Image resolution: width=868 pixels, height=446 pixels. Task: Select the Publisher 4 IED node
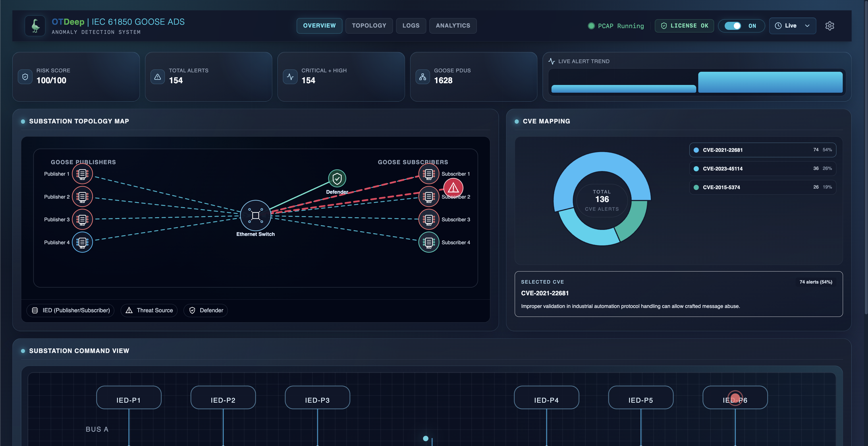[82, 242]
